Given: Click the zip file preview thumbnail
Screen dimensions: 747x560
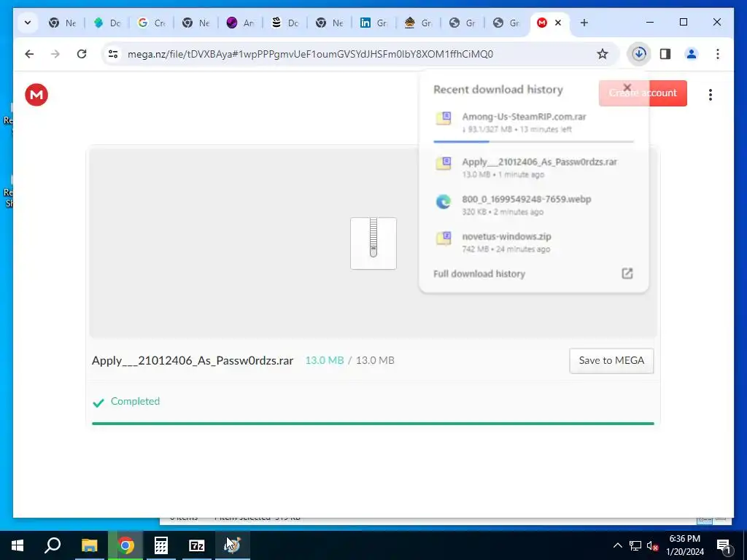Looking at the screenshot, I should (x=373, y=244).
